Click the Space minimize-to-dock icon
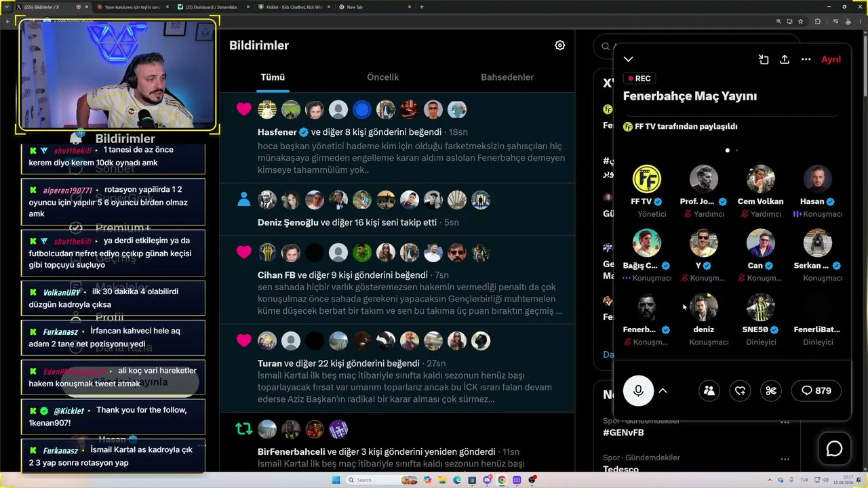The height and width of the screenshot is (488, 868). (x=764, y=60)
